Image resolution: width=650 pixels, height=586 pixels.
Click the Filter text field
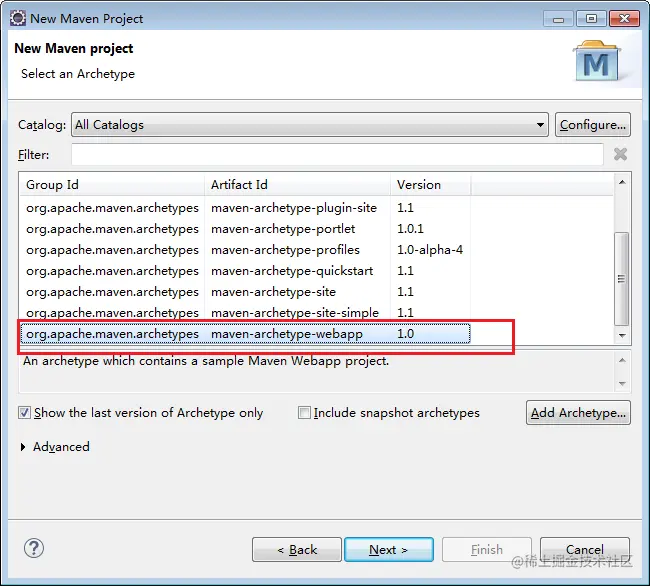click(x=337, y=155)
